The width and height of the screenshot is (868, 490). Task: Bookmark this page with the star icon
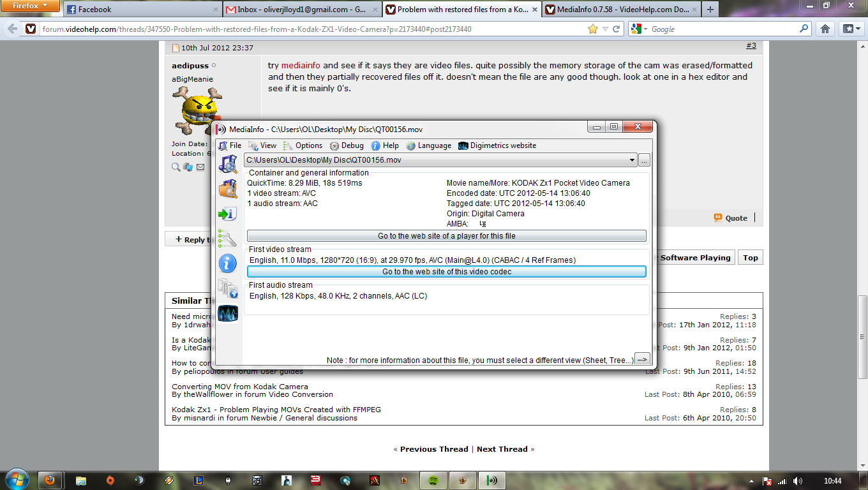(593, 29)
